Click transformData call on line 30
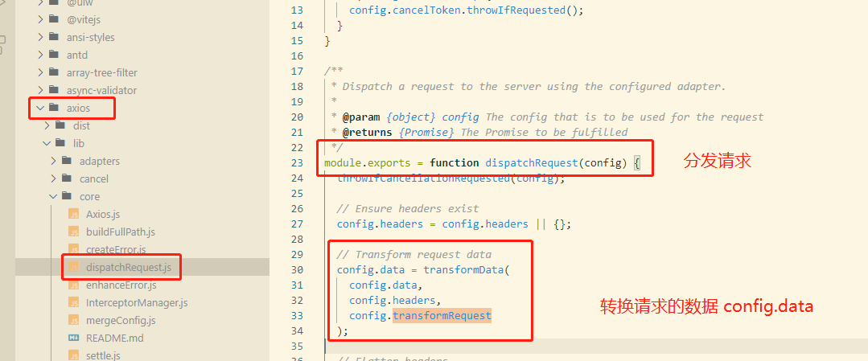Viewport: 868px width, 361px height. pos(463,269)
